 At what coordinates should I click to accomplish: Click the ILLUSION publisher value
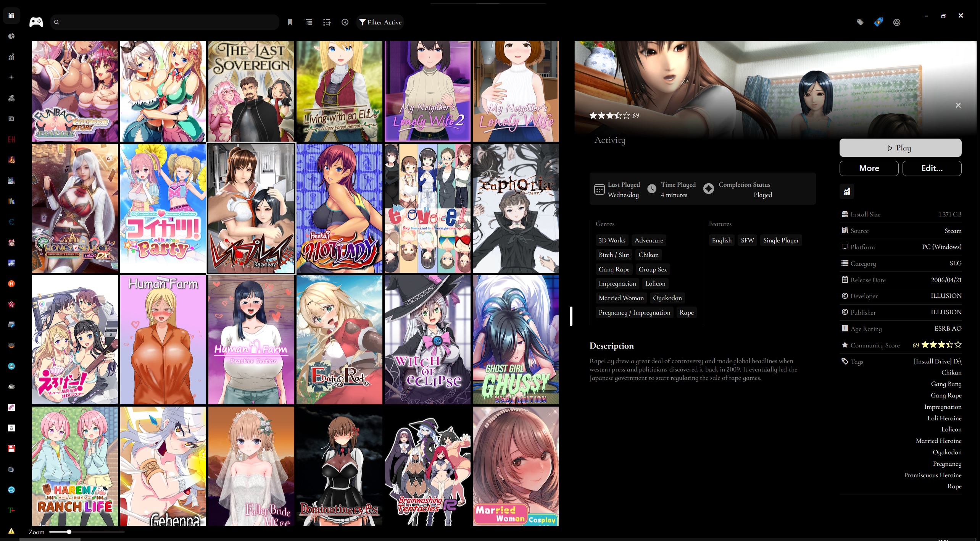pyautogui.click(x=946, y=312)
